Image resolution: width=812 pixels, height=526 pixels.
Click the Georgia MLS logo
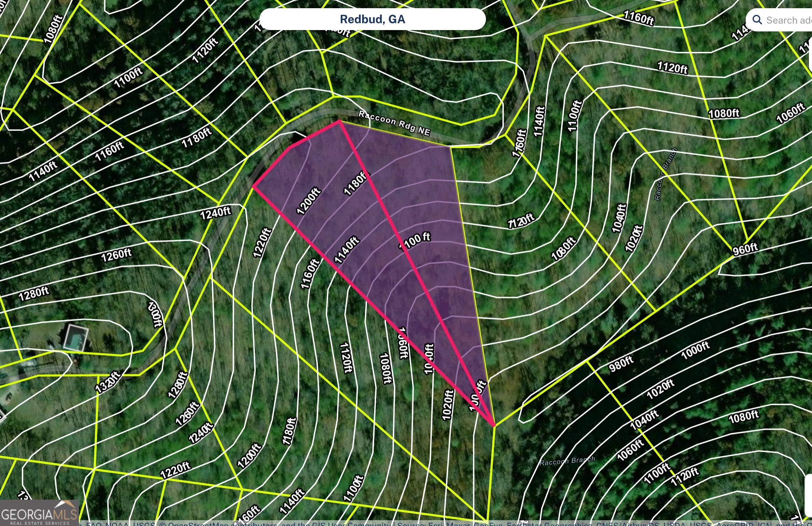click(x=39, y=513)
